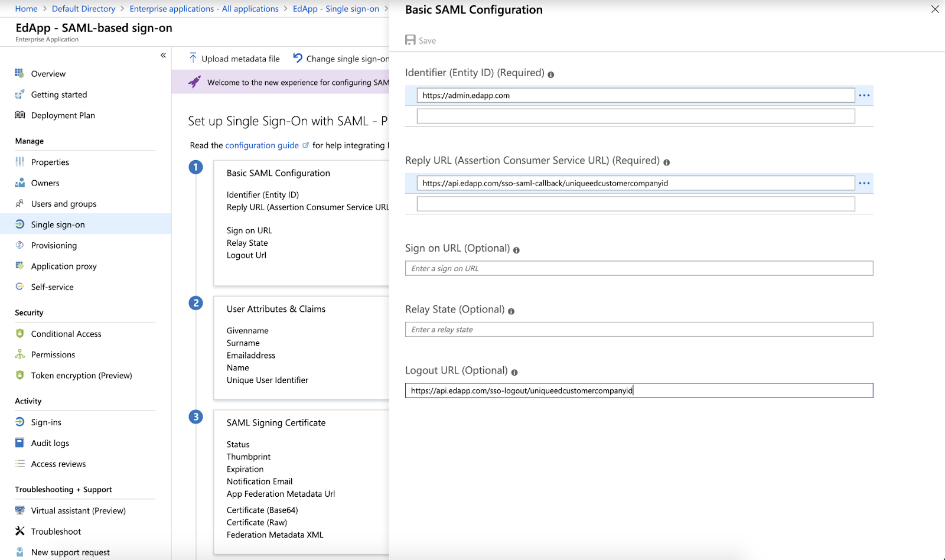This screenshot has width=945, height=560.
Task: Click the Troubleshoot tools icon
Action: [19, 531]
